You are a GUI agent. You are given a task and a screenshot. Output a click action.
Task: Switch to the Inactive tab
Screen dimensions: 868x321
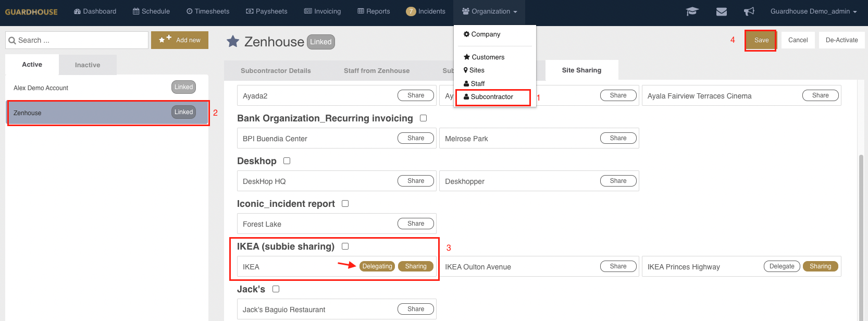pos(88,65)
